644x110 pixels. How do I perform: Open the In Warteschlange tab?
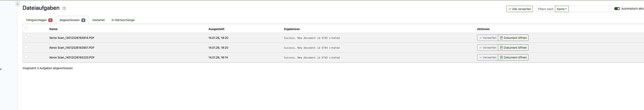(123, 20)
